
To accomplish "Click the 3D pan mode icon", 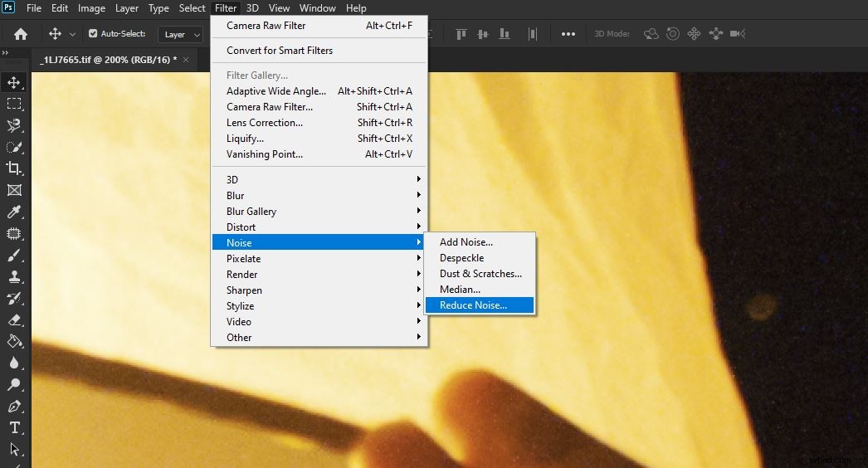I will pos(694,34).
